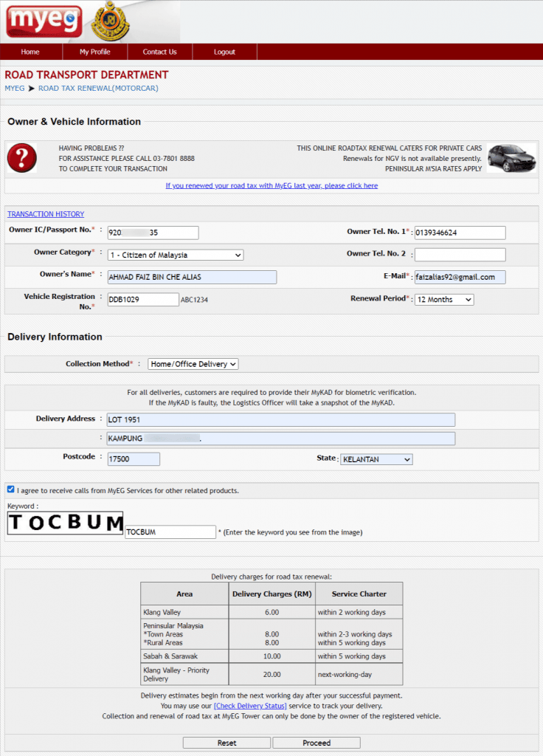Open the Contact Us menu item
Image resolution: width=543 pixels, height=756 pixels.
(160, 52)
